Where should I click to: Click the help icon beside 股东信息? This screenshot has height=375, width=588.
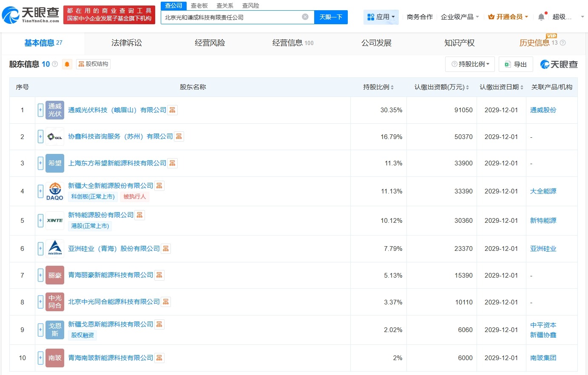[x=56, y=64]
